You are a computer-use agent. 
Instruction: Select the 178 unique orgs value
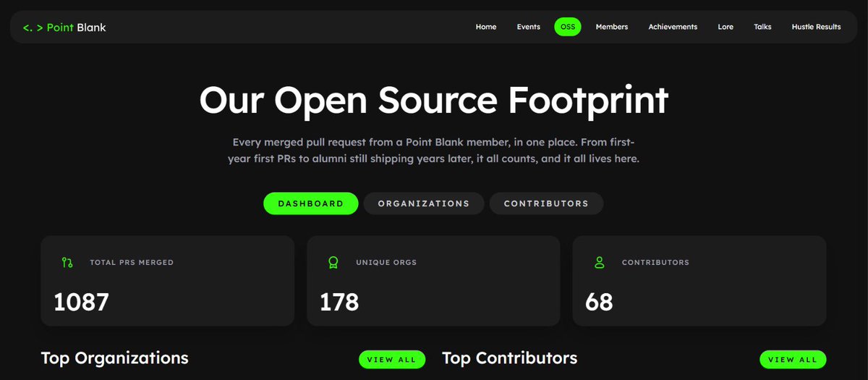[x=339, y=301]
